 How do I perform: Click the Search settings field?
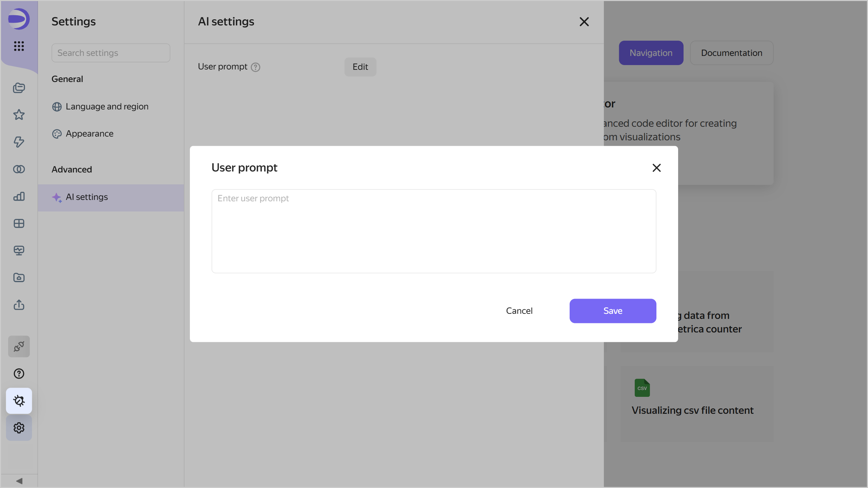(111, 53)
